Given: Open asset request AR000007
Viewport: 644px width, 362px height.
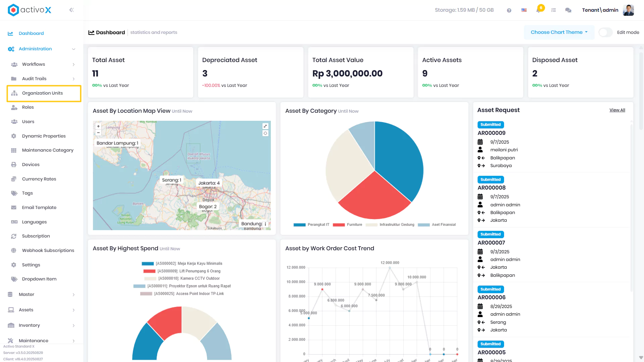Looking at the screenshot, I should 491,243.
